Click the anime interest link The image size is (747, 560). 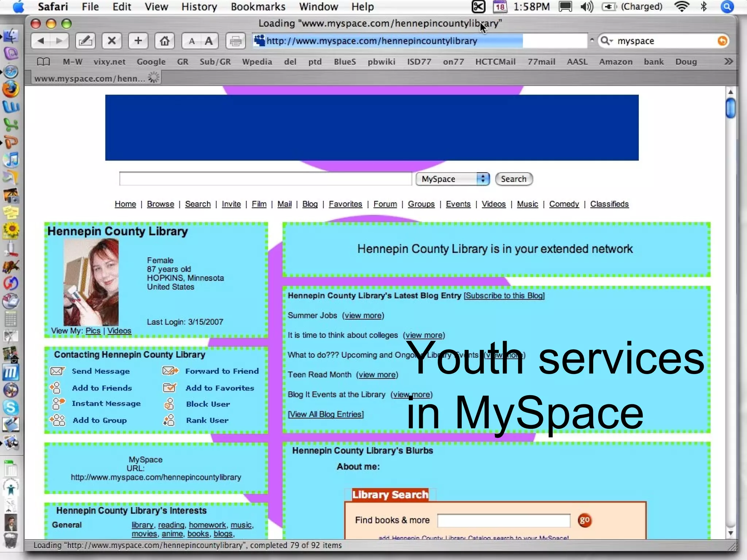point(173,534)
